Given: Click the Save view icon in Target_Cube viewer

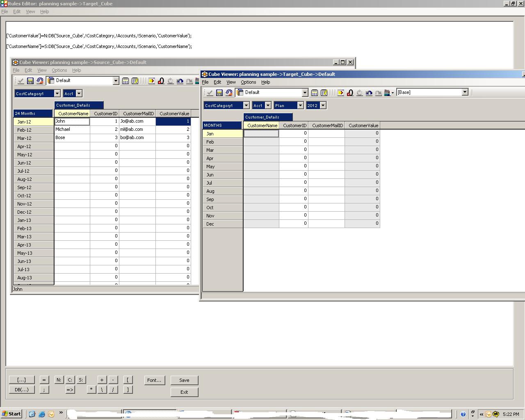Looking at the screenshot, I should [x=219, y=93].
